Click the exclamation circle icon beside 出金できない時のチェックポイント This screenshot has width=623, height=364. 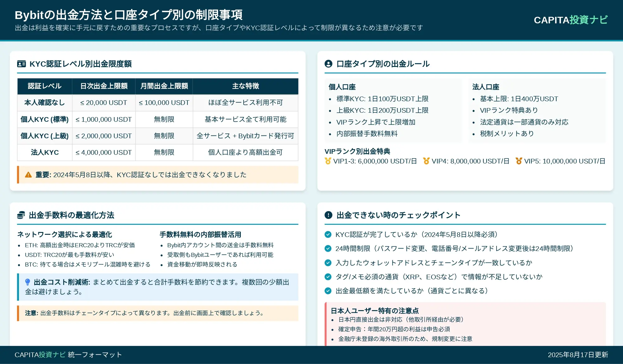[328, 215]
